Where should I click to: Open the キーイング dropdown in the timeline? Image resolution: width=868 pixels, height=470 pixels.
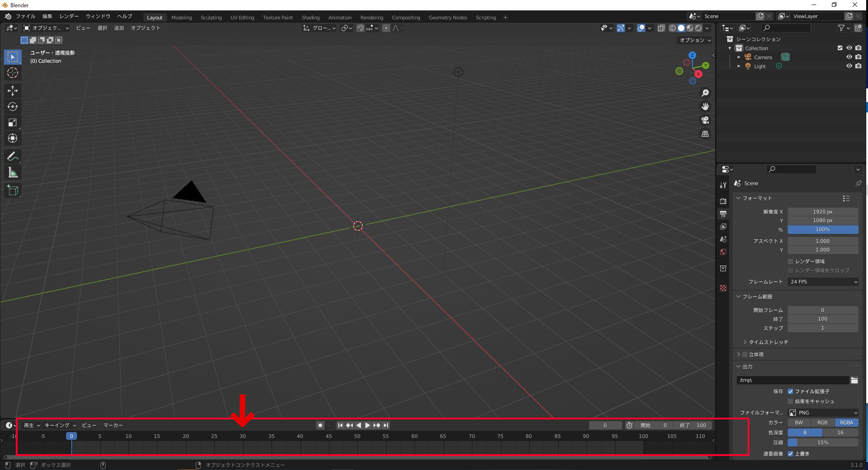[60, 425]
